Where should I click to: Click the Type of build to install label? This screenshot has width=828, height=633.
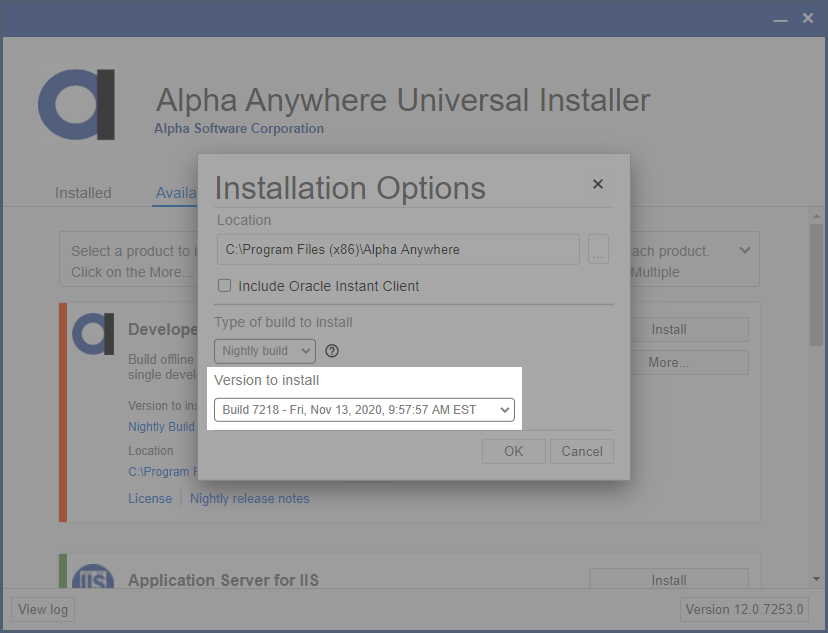(284, 322)
